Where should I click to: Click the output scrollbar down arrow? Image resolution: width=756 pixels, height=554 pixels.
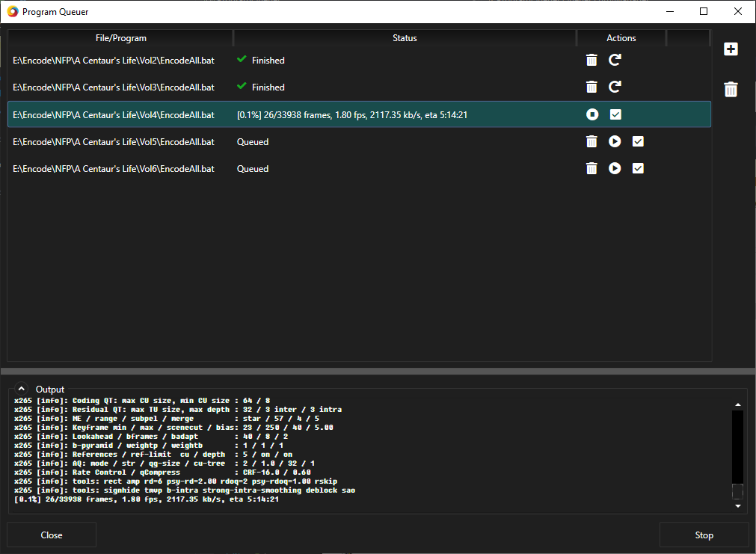coord(737,506)
